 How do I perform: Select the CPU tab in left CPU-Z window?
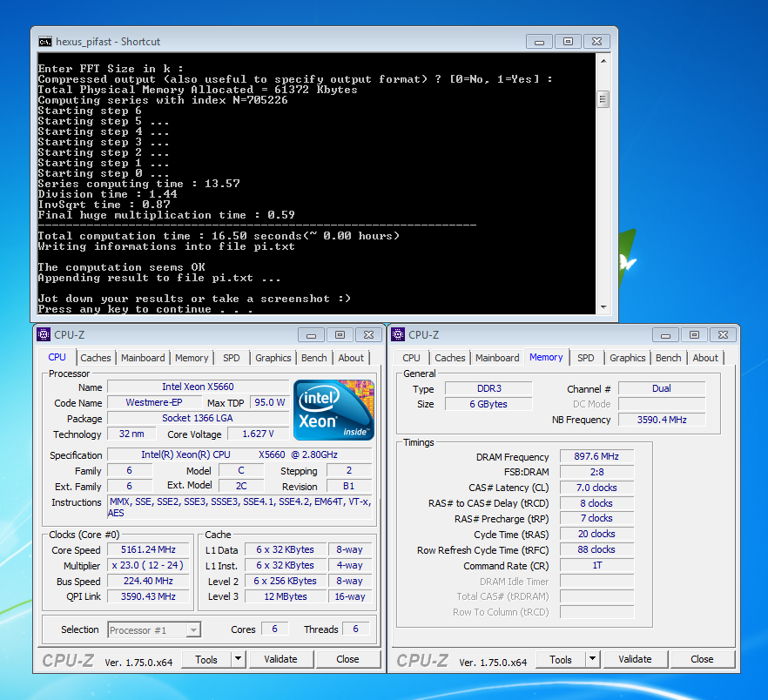57,357
